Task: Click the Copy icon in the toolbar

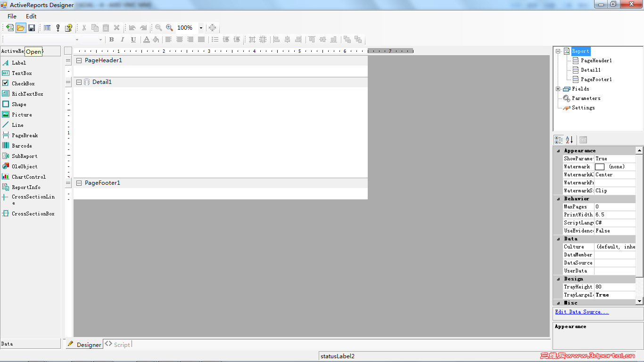Action: [95, 28]
